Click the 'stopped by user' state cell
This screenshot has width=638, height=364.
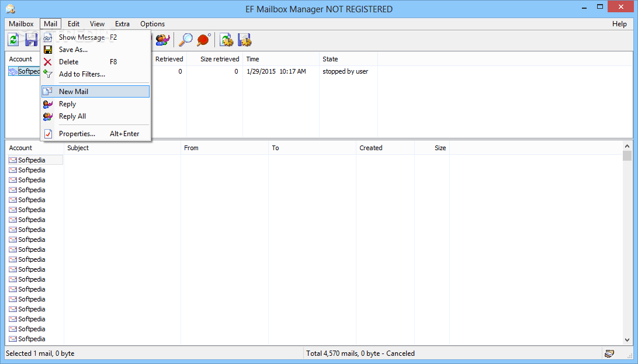[345, 72]
